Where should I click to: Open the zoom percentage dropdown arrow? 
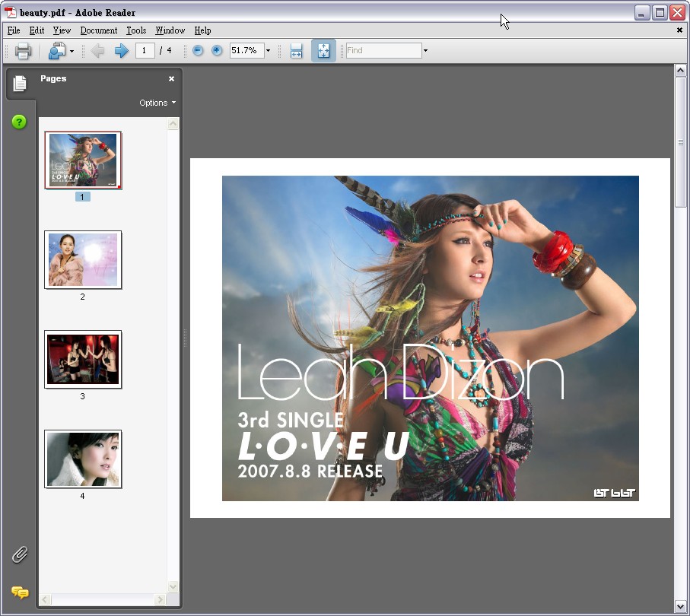268,51
